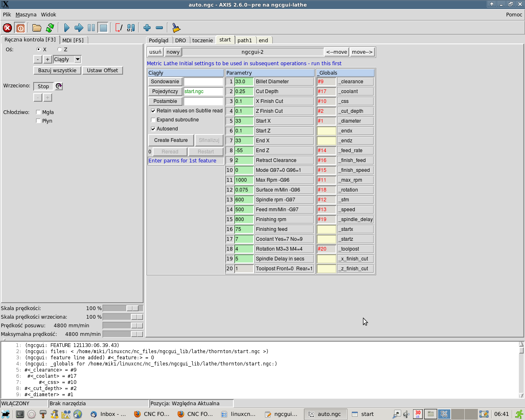
Task: Click the nowy button
Action: coord(173,52)
